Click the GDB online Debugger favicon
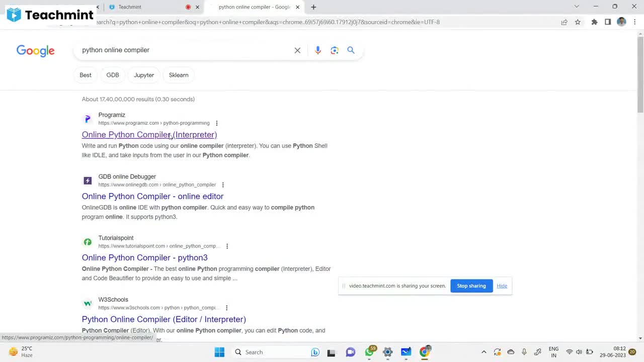 click(88, 180)
